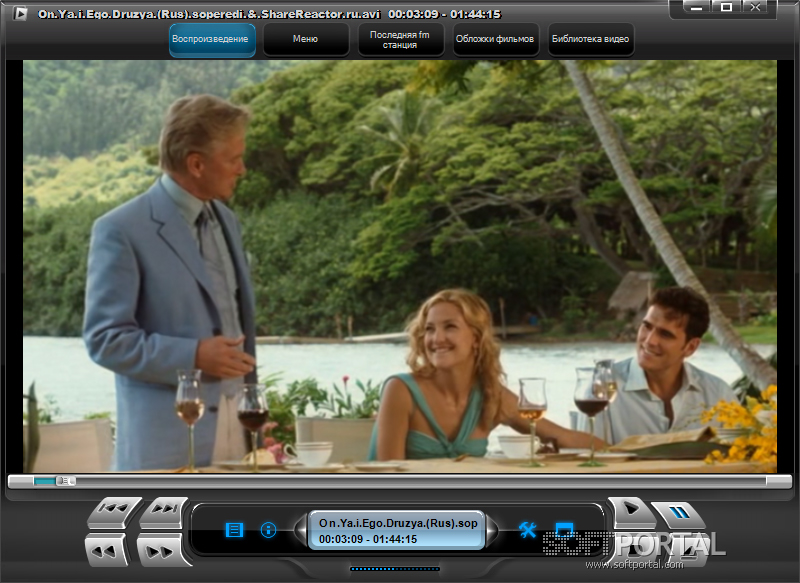Rewind the video
Viewport: 800px width, 583px height.
106,550
